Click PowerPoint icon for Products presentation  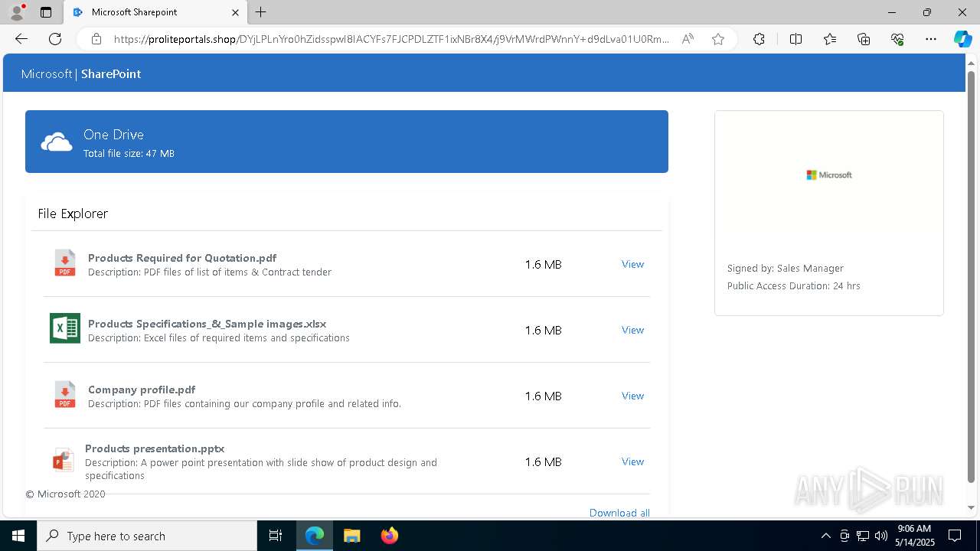(63, 461)
